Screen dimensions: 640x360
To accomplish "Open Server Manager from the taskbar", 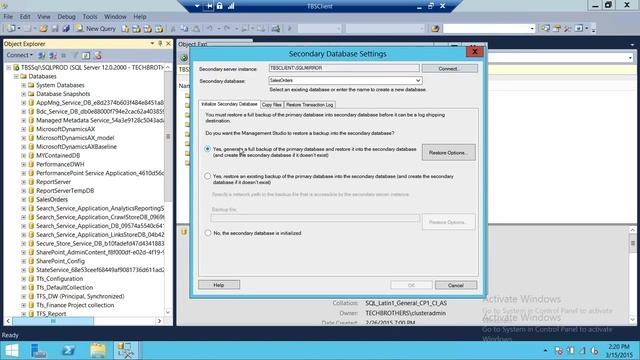I will 39,350.
